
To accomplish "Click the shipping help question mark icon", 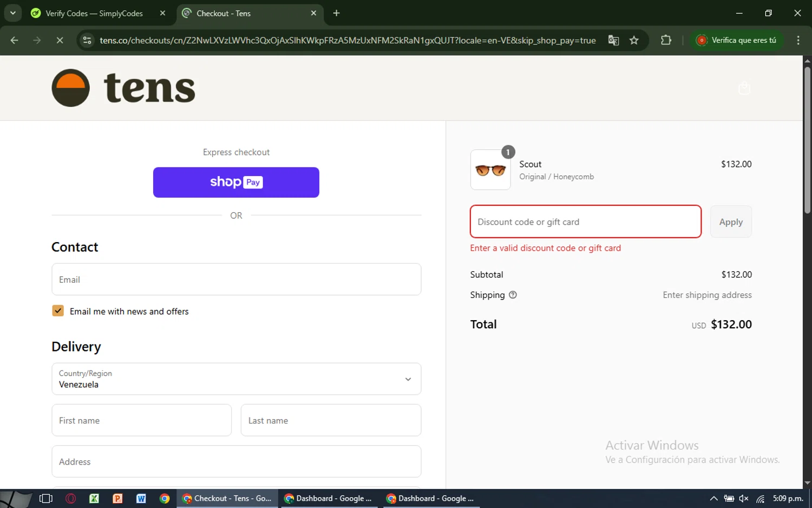I will [x=513, y=295].
